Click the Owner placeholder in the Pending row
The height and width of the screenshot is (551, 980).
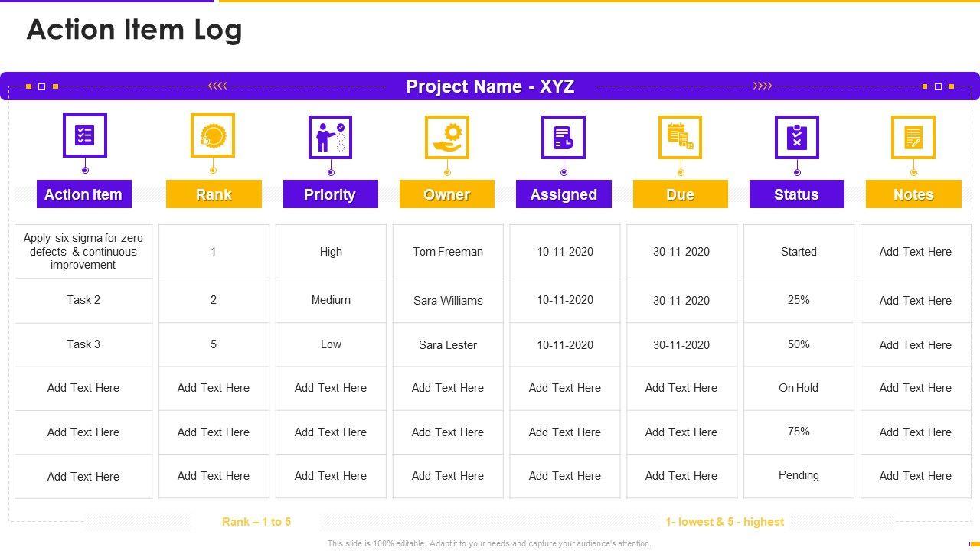coord(448,476)
